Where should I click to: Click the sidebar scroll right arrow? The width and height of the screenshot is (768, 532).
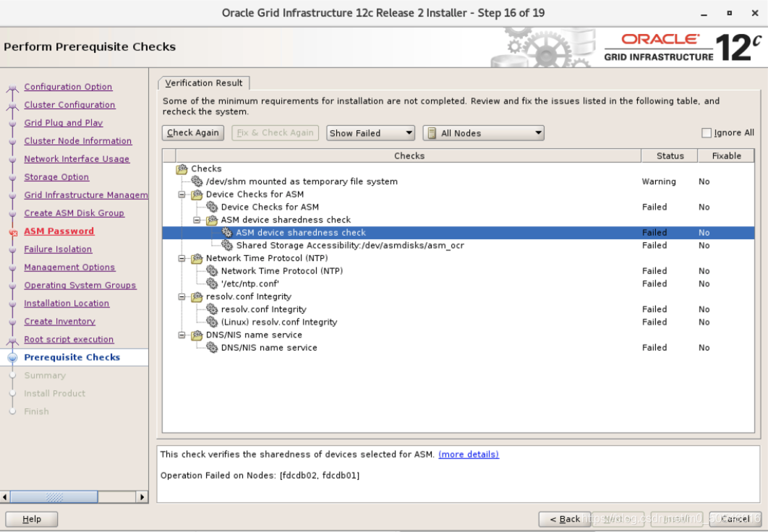pos(142,497)
